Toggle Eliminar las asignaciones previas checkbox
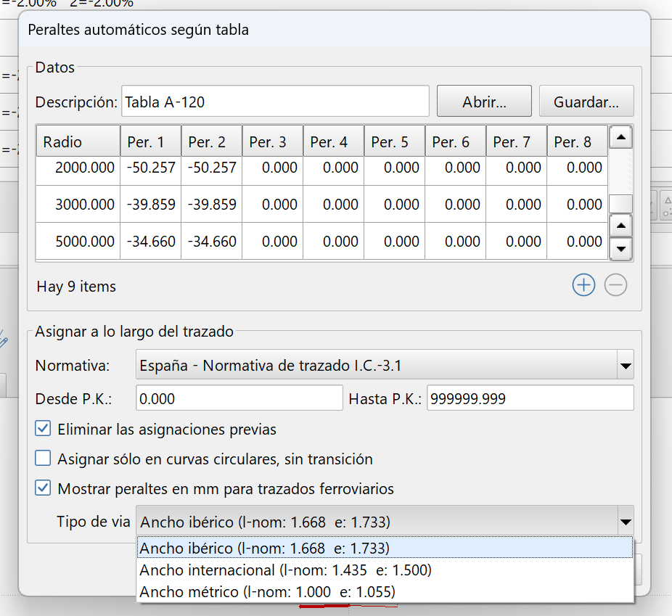This screenshot has width=672, height=616. [x=43, y=428]
